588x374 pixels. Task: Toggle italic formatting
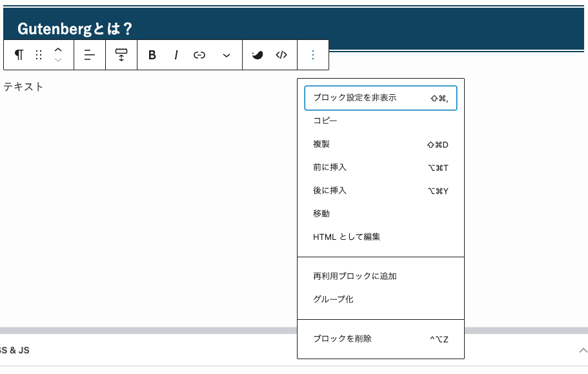coord(176,55)
